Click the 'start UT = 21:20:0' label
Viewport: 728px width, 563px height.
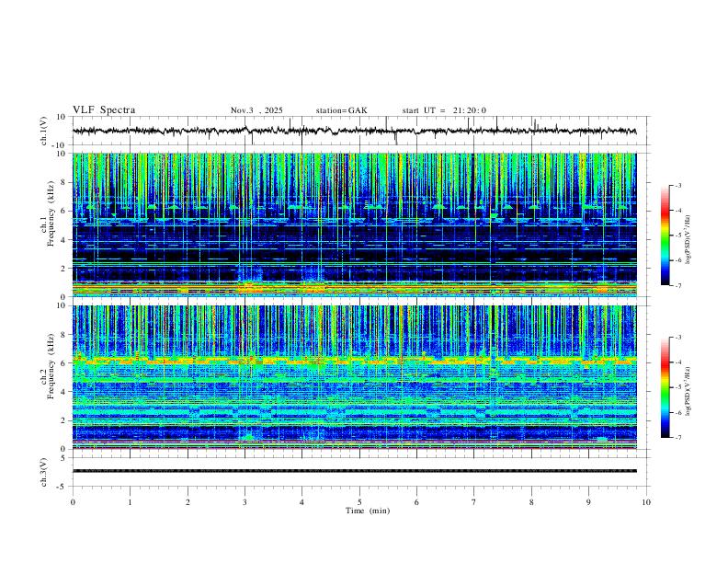[444, 110]
